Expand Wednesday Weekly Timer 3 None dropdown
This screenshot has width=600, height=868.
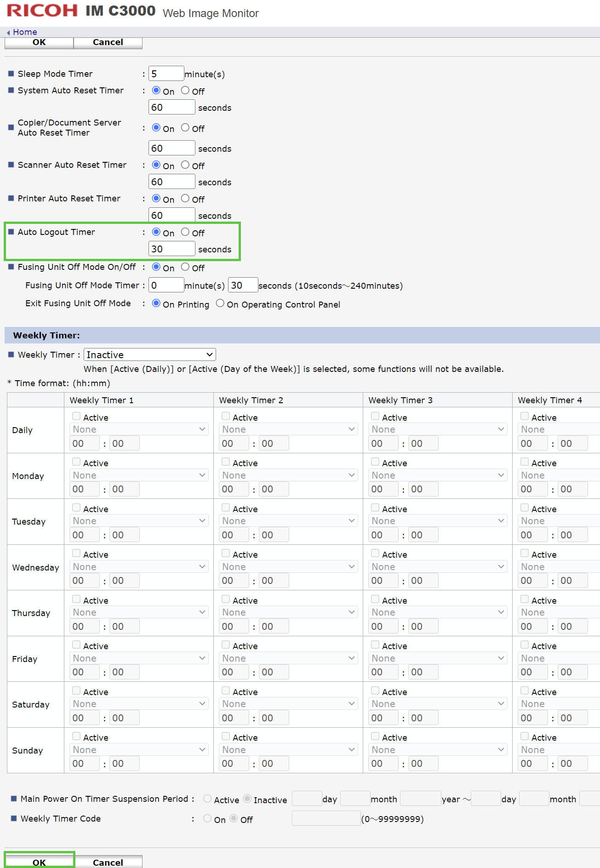tap(438, 567)
